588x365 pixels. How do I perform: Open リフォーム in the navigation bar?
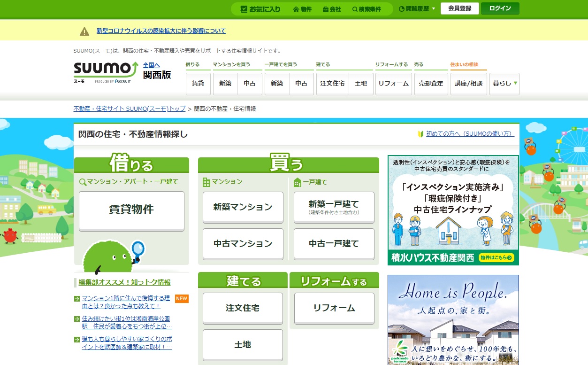[394, 84]
